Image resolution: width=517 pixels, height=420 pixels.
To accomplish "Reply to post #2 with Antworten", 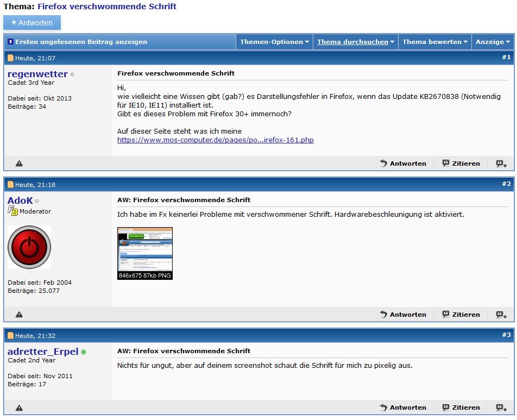I will pyautogui.click(x=403, y=315).
